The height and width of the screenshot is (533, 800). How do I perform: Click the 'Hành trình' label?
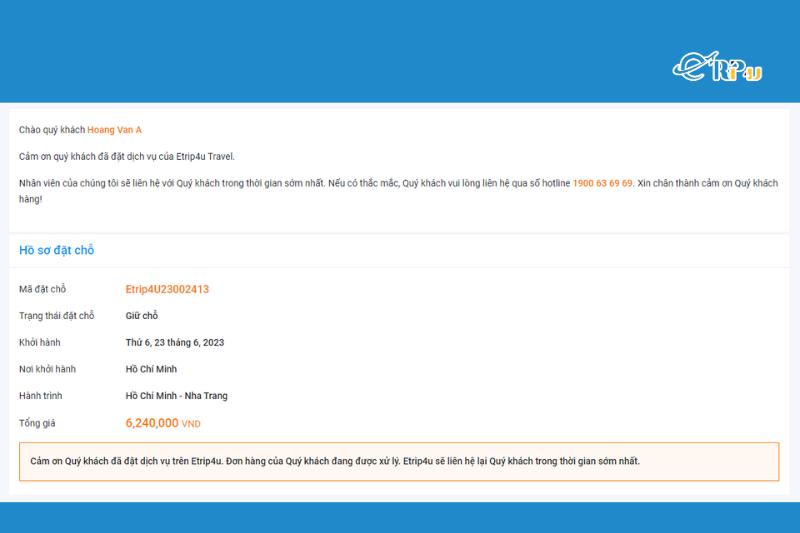pos(42,396)
